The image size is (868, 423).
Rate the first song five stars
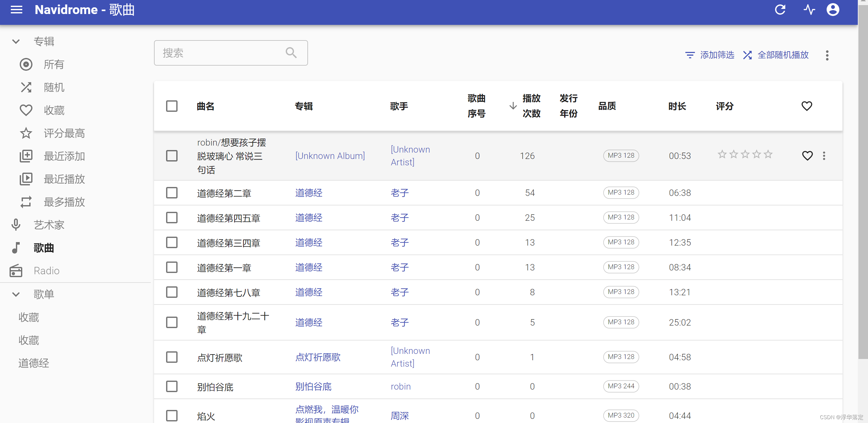(768, 154)
